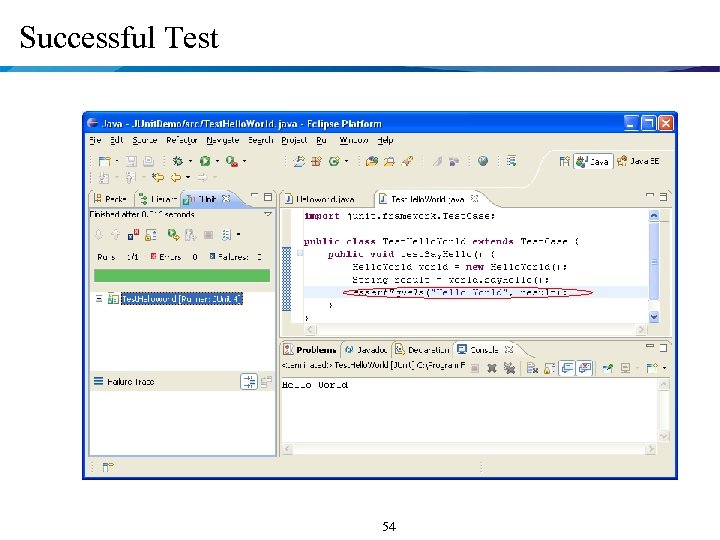This screenshot has height=540, width=720.
Task: Open the web browser globe icon
Action: pyautogui.click(x=483, y=161)
